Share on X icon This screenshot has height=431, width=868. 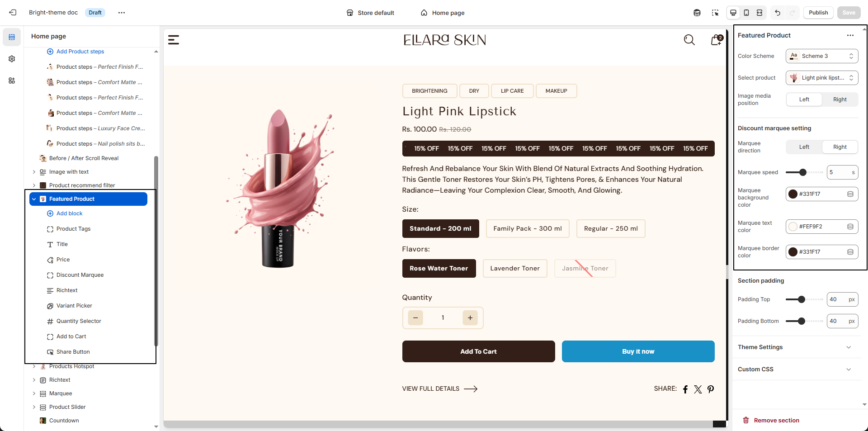coord(698,389)
